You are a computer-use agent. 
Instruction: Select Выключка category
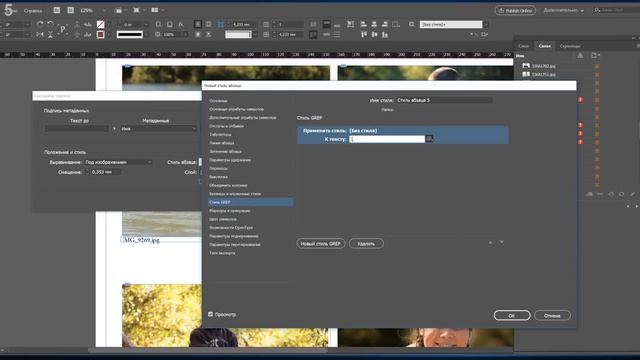tap(218, 177)
